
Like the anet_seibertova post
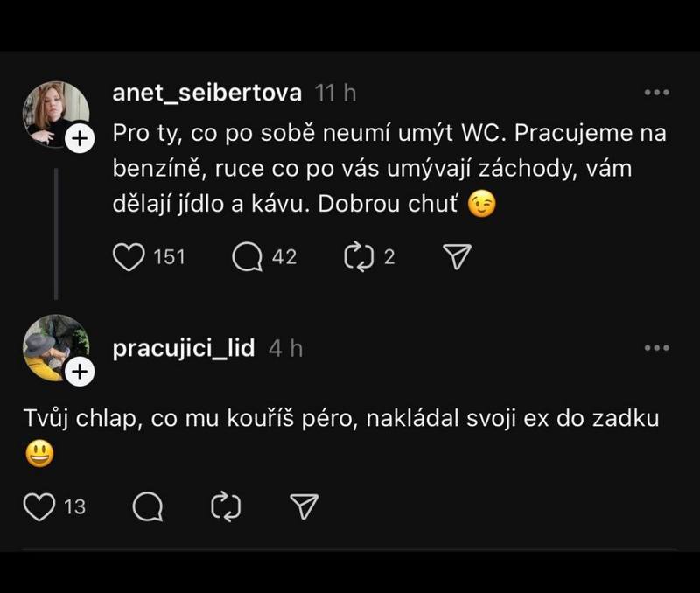129,256
